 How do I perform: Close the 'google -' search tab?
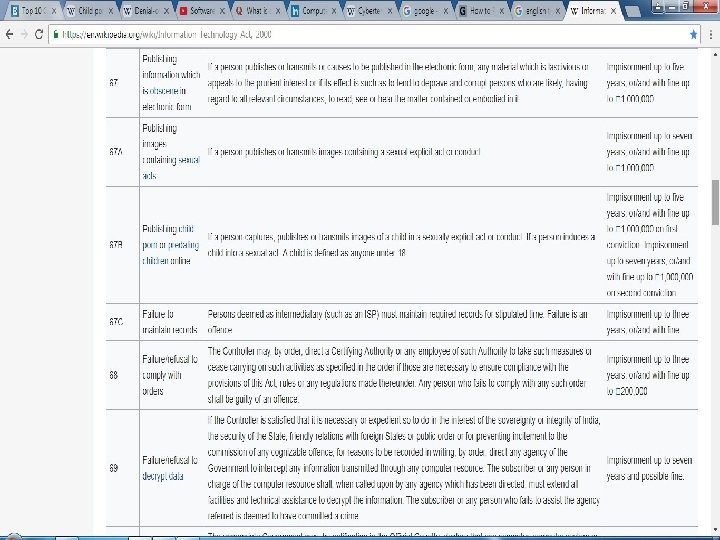tap(445, 11)
